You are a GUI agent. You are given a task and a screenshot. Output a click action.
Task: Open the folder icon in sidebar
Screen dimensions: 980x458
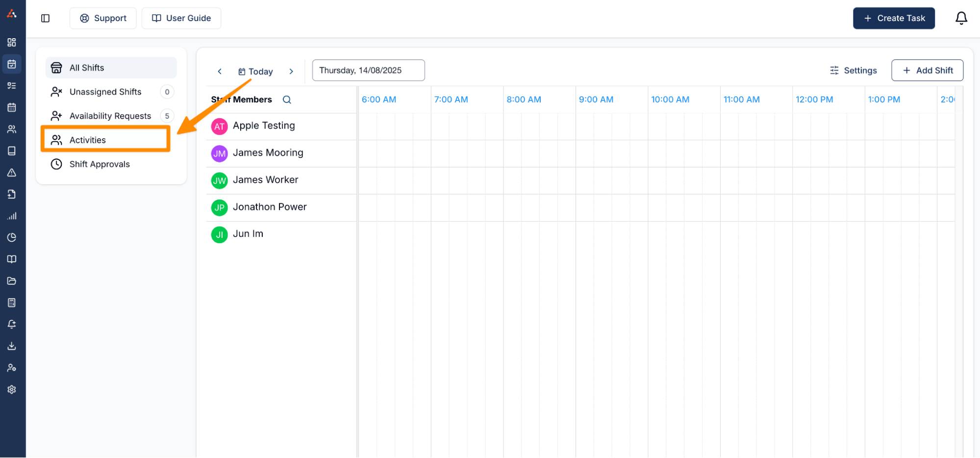(x=12, y=281)
